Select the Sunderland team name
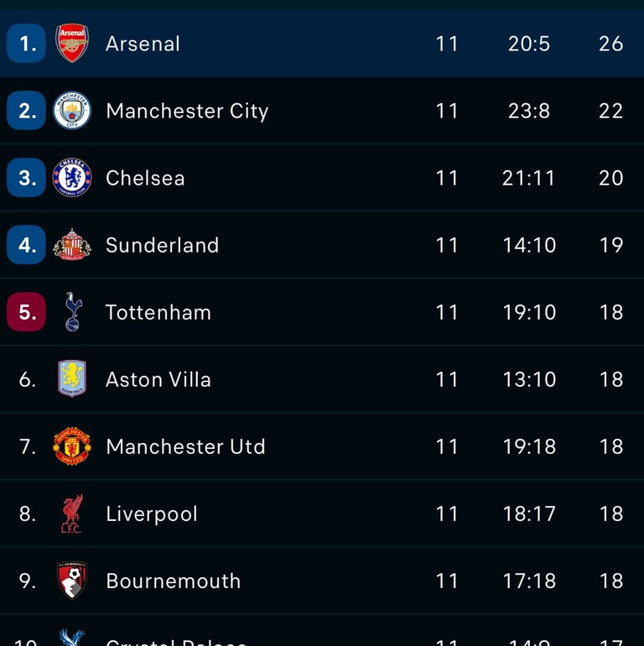 click(162, 245)
